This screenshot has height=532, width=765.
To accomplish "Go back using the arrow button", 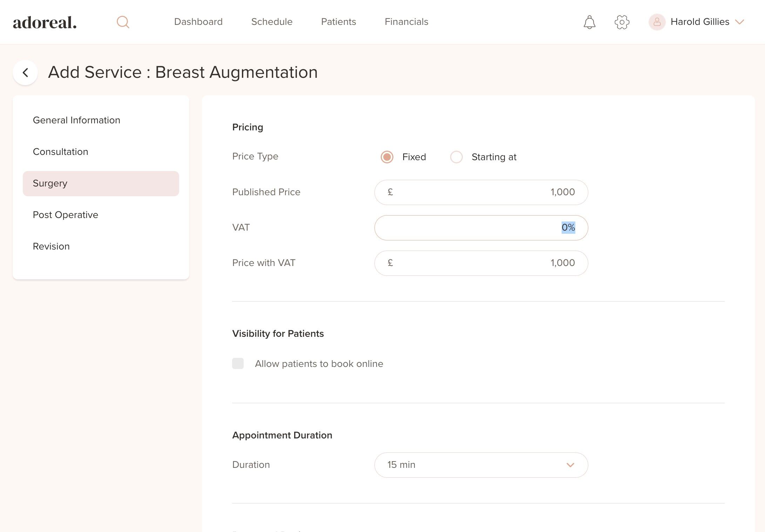I will pos(25,73).
